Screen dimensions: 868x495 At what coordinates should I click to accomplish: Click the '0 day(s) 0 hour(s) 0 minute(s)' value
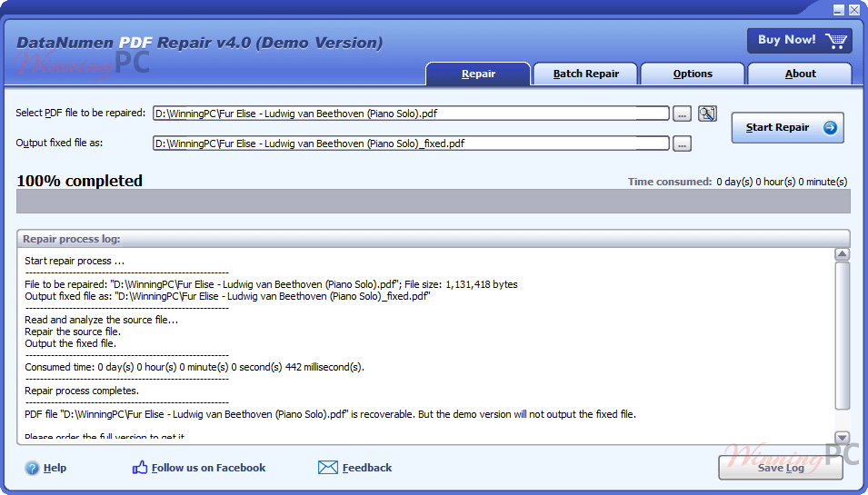point(782,182)
